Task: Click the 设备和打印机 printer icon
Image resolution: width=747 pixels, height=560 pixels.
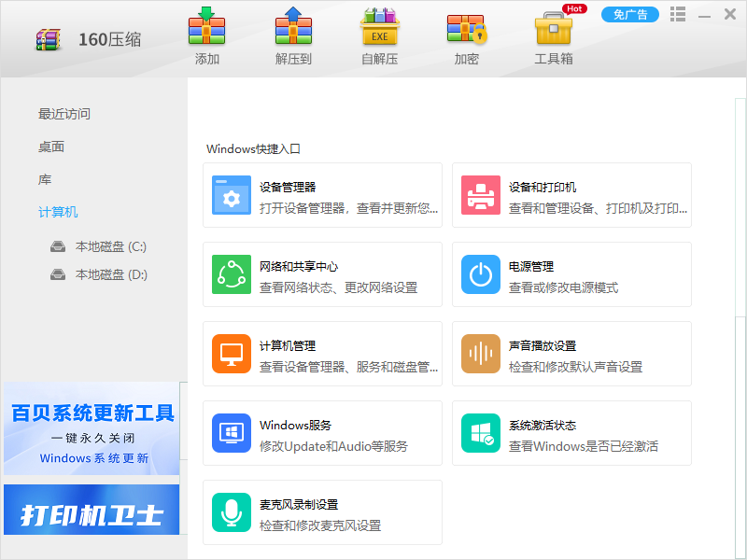Action: (481, 195)
